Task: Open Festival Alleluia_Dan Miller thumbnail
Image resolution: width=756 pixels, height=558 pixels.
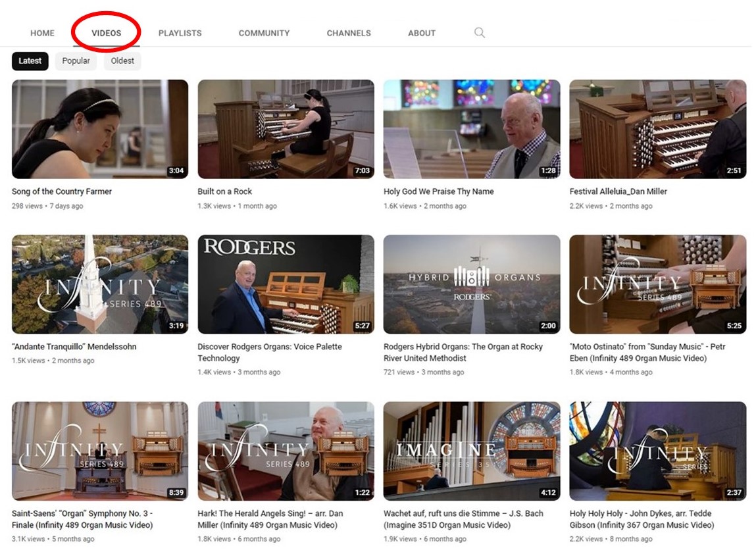Action: (x=658, y=129)
